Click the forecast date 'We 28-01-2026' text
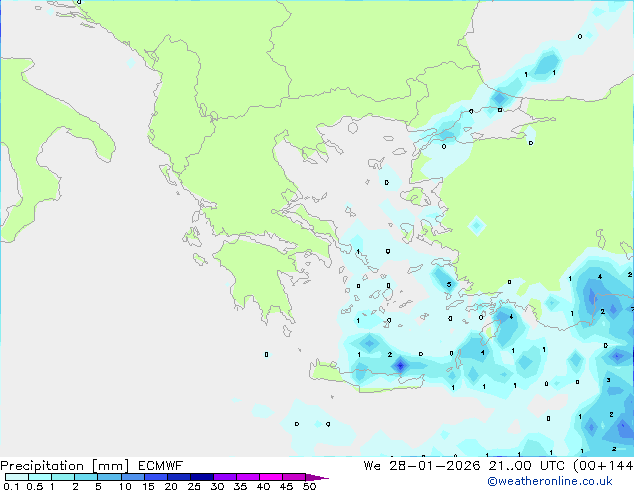This screenshot has height=490, width=634. [x=422, y=466]
